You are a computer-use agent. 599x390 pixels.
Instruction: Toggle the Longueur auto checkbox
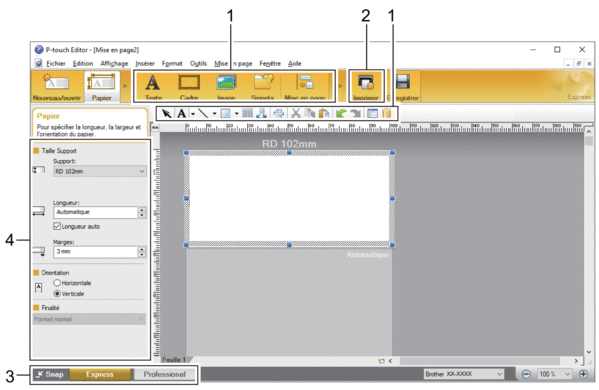click(x=57, y=226)
